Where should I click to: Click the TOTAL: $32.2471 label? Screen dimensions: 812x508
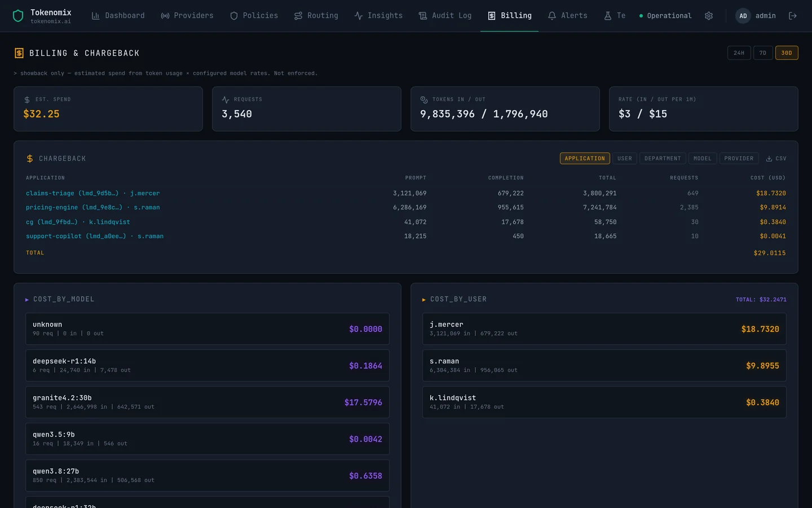coord(761,300)
